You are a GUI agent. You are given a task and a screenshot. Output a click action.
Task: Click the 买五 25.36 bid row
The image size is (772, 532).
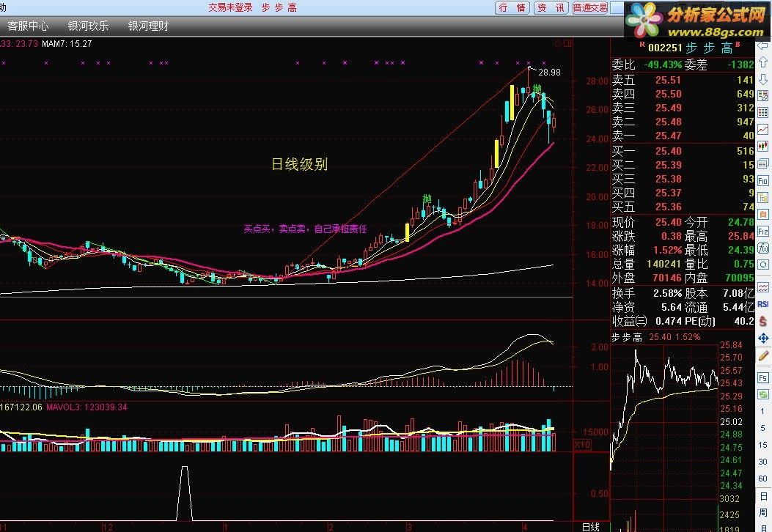683,207
